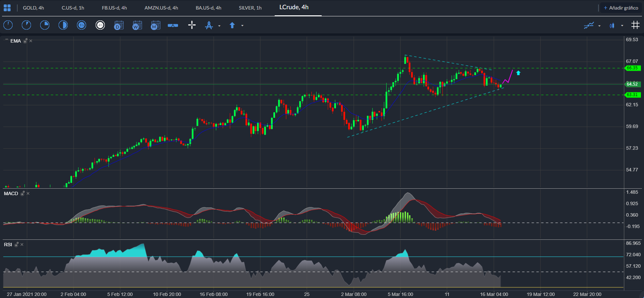Open the SILVER, 1h chart tab
Viewport: 644px width, 298px height.
click(x=250, y=8)
